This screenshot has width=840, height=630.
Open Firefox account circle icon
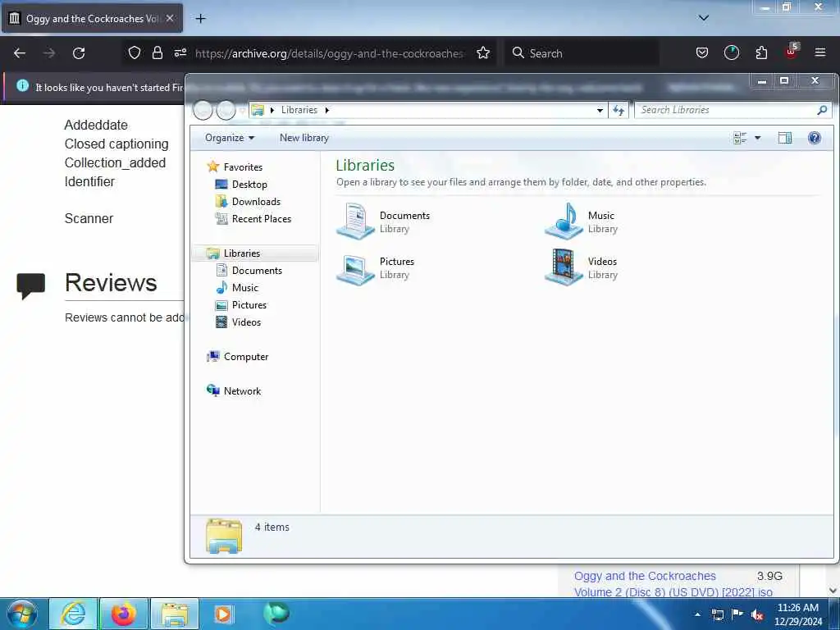pos(731,52)
